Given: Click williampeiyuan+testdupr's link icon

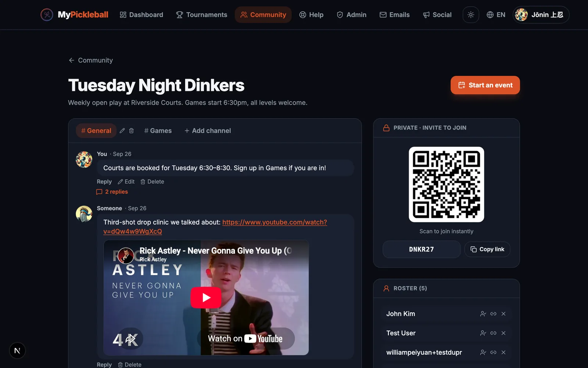Looking at the screenshot, I should tap(494, 353).
